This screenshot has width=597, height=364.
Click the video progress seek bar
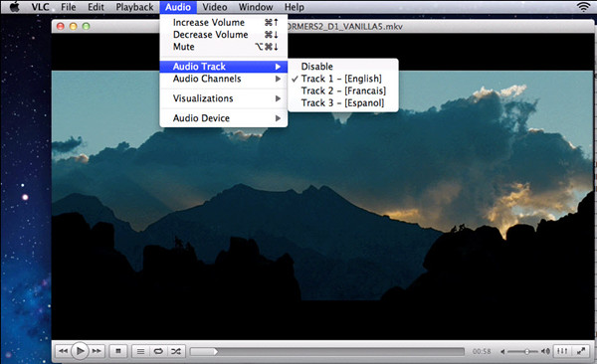click(327, 351)
